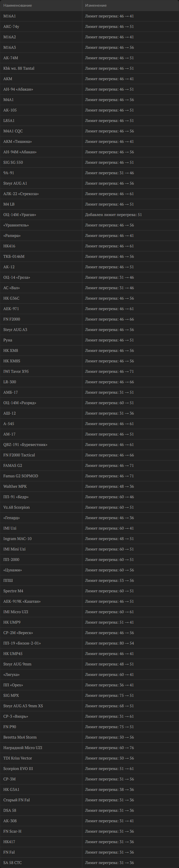Click the Steyr AUG A3 name
Image resolution: width=179 pixels, height=868 pixels.
(15, 329)
